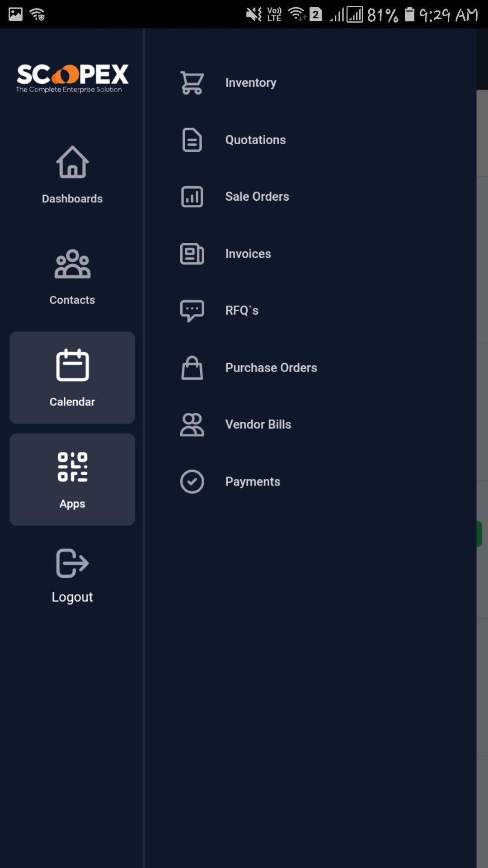Image resolution: width=488 pixels, height=868 pixels.
Task: Tap the Invoices newspaper icon
Action: 192,254
